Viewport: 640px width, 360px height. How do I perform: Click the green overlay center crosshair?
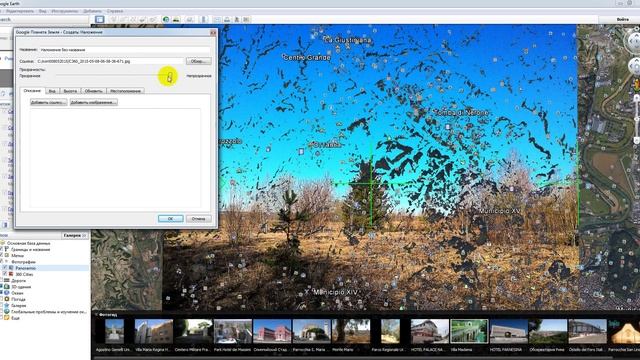click(x=371, y=183)
